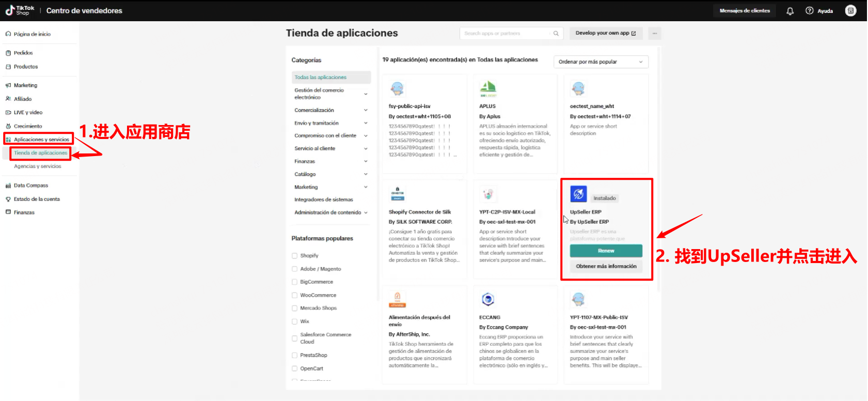Screen dimensions: 868x401
Task: Click the oectest_name_wht app icon
Action: tap(578, 88)
